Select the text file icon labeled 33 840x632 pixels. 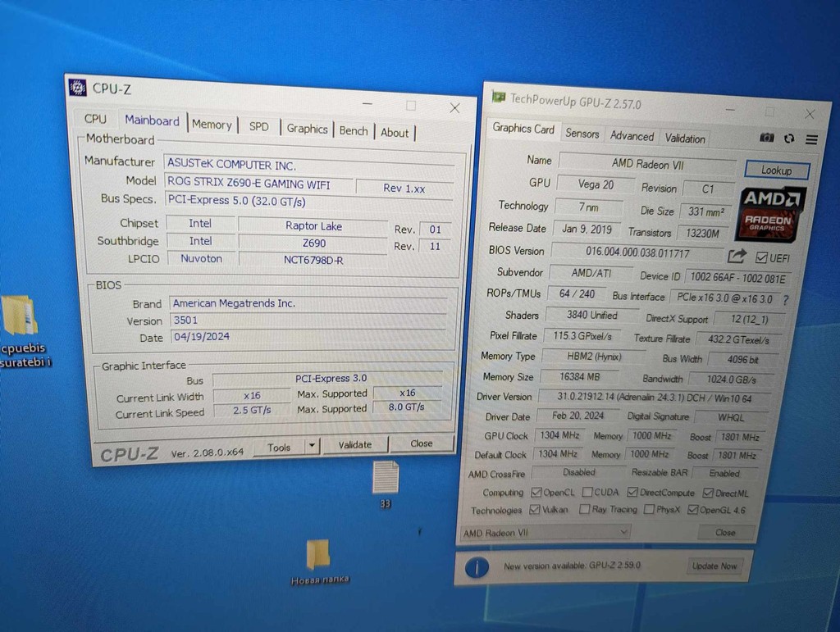386,477
